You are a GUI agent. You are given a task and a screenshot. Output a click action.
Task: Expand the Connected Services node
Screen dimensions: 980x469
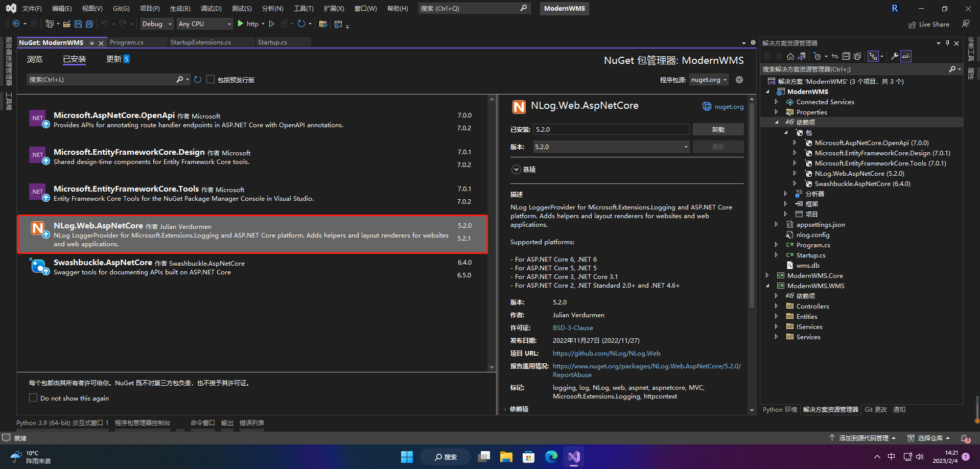coord(777,102)
